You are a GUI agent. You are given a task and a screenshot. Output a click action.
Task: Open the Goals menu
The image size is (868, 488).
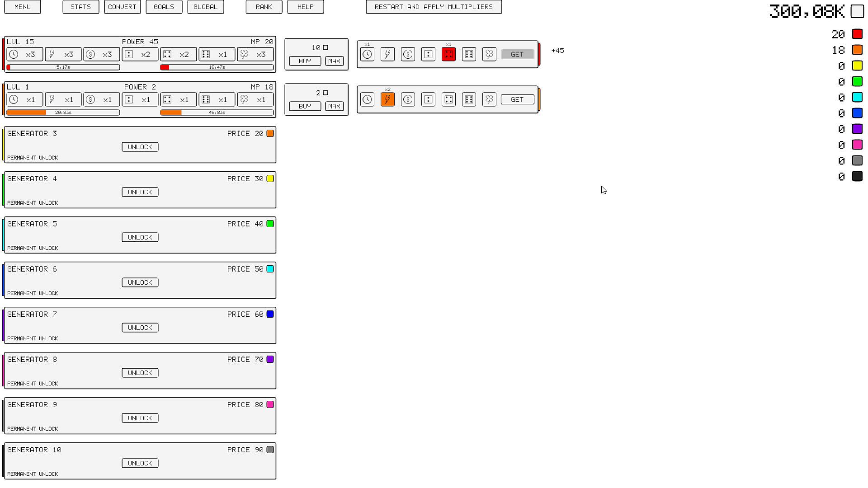click(x=164, y=7)
